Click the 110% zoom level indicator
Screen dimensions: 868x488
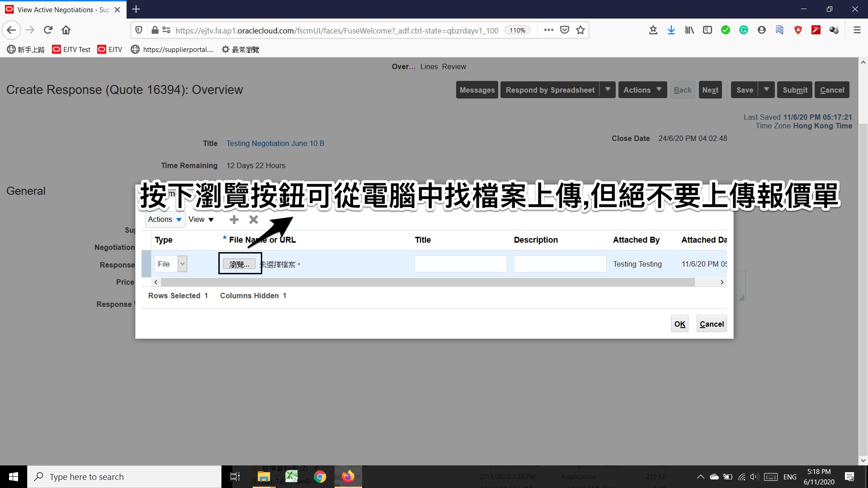(517, 30)
